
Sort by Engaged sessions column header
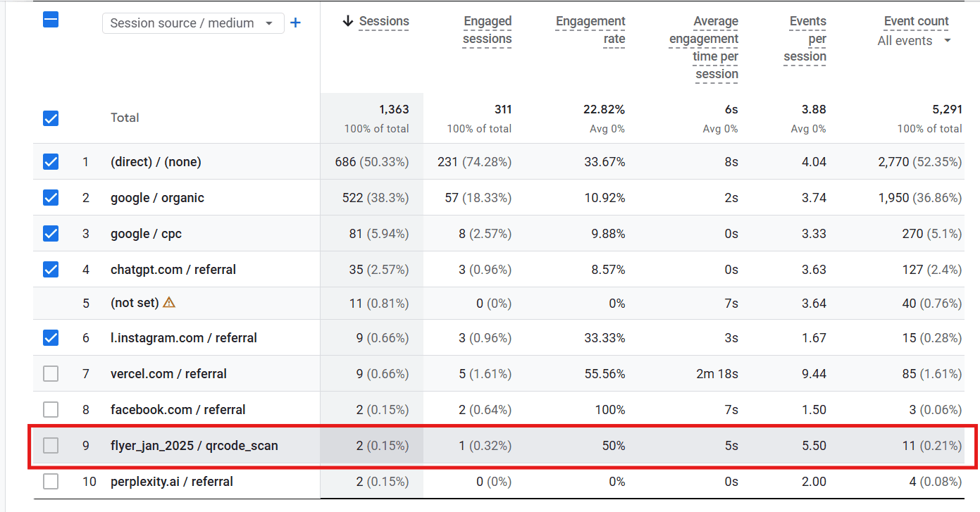click(x=487, y=30)
